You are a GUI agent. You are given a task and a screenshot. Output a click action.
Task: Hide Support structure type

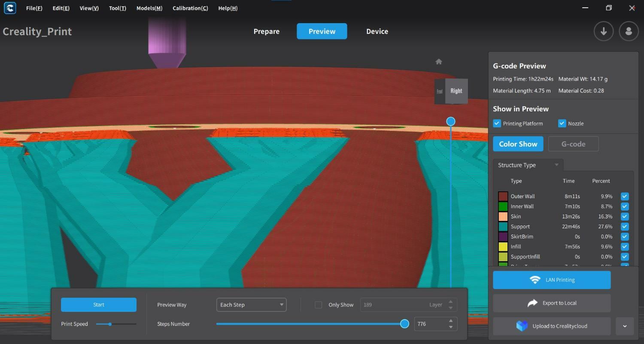[625, 226]
